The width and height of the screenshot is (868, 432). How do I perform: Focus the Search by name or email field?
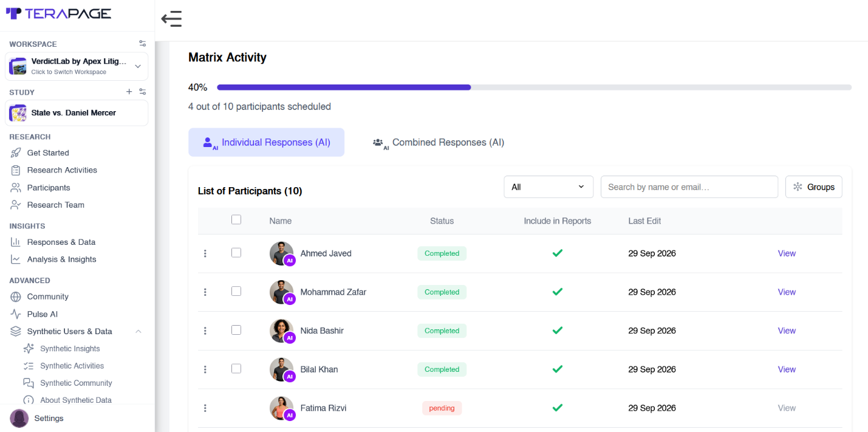689,187
